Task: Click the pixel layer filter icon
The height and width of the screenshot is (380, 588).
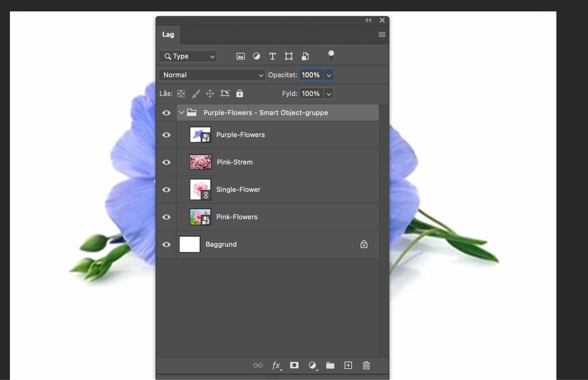Action: point(240,56)
